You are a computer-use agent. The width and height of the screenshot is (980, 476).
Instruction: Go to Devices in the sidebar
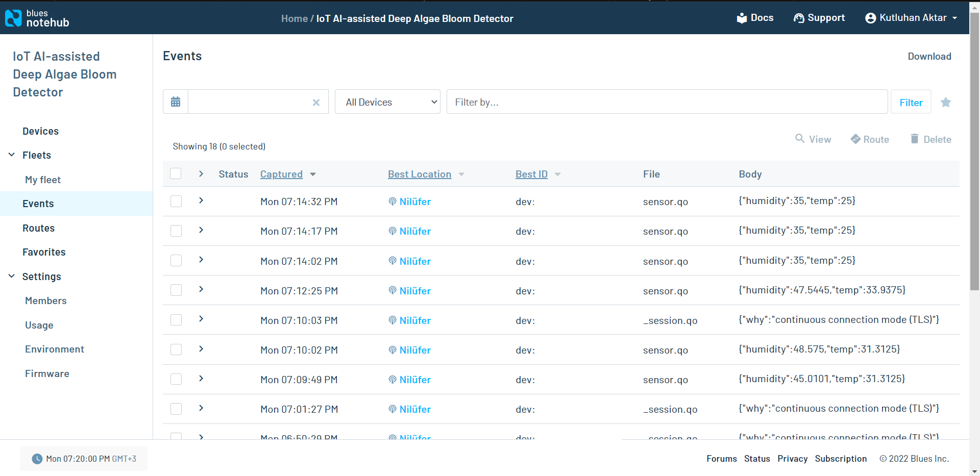[x=40, y=131]
